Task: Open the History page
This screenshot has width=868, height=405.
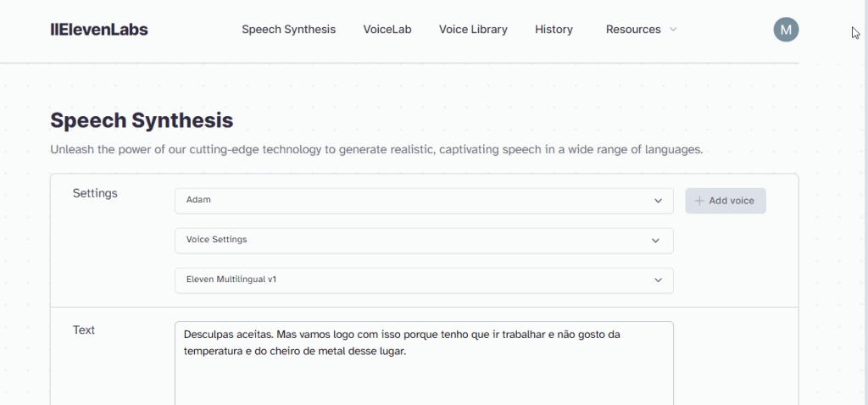Action: [x=554, y=30]
